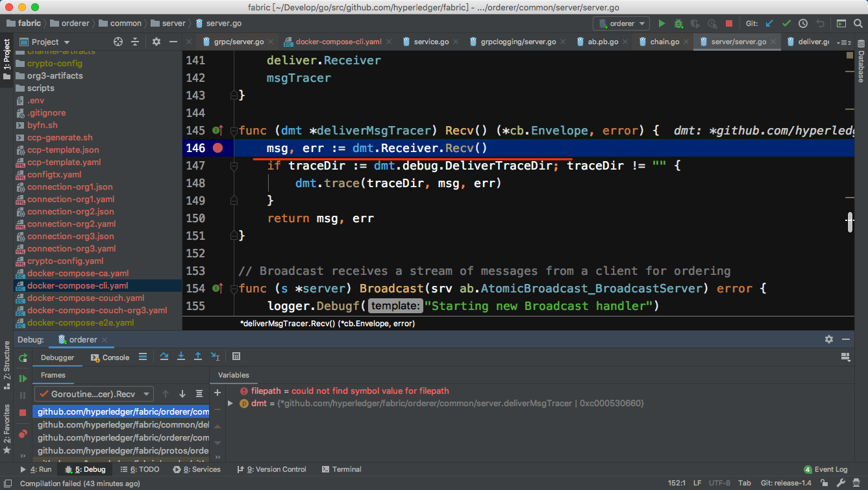Open the Search Everywhere magnifier
Viewport: 868px width, 490px height.
pos(858,23)
